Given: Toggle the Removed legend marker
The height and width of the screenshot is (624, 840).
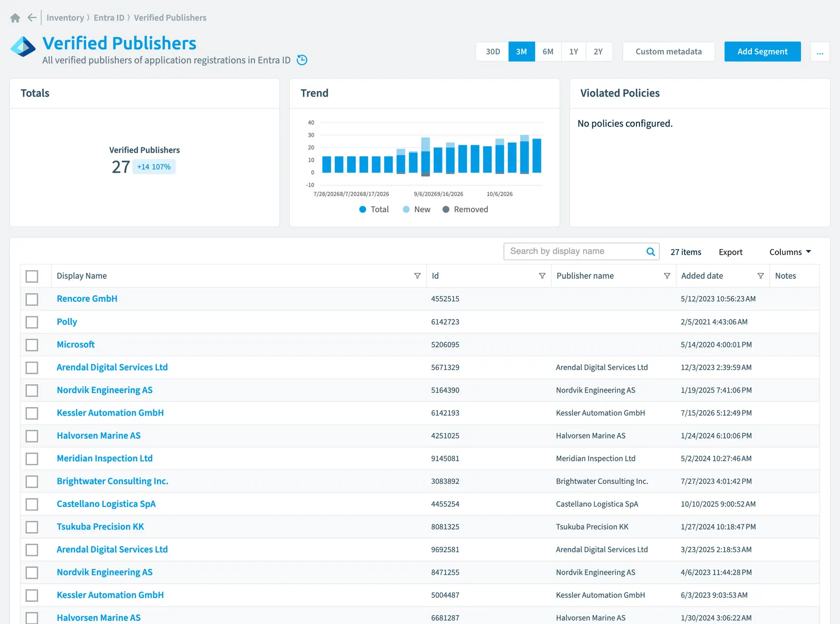Looking at the screenshot, I should pos(446,209).
